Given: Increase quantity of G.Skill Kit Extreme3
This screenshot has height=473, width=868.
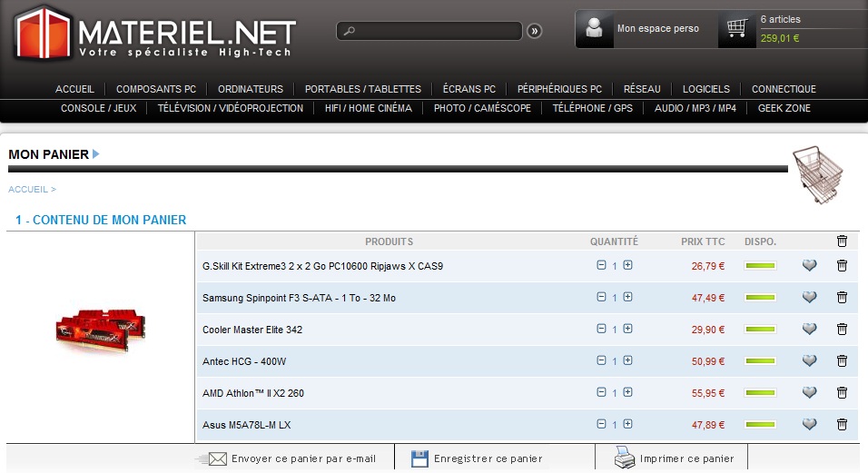Looking at the screenshot, I should coord(627,265).
